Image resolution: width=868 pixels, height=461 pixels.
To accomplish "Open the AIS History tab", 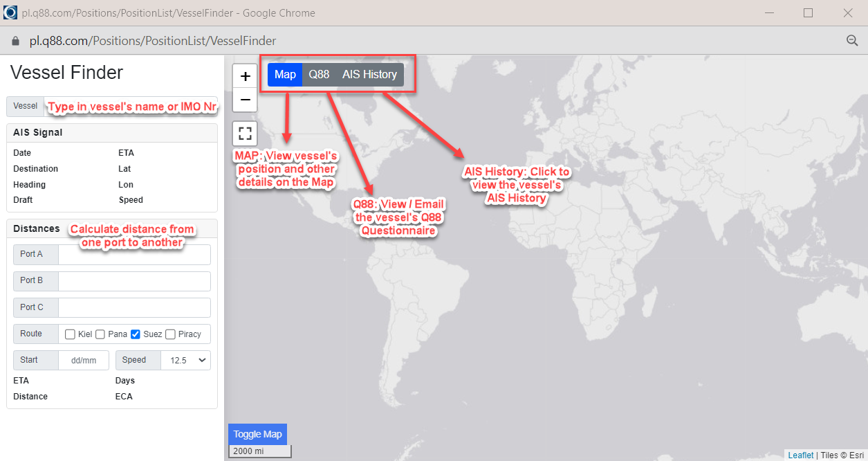I will coord(369,75).
